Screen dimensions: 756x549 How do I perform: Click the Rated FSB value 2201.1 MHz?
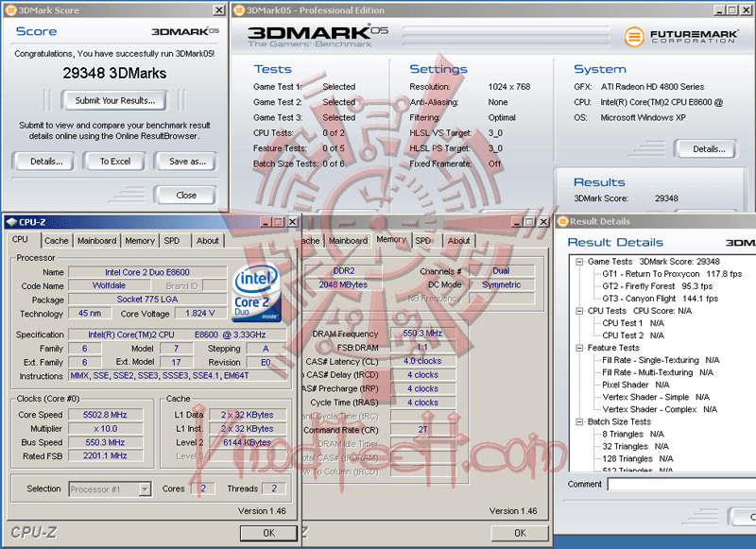tap(105, 456)
